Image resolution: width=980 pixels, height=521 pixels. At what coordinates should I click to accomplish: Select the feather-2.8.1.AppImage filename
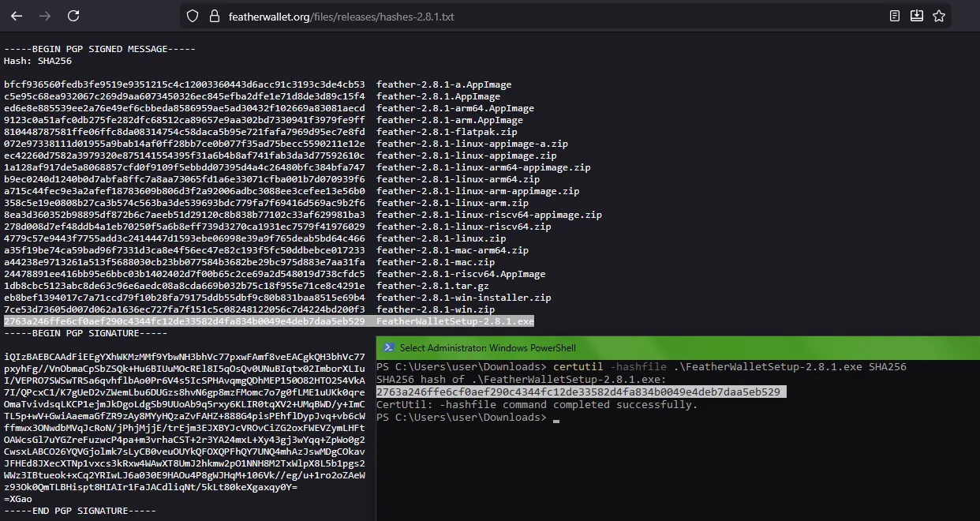tap(438, 96)
